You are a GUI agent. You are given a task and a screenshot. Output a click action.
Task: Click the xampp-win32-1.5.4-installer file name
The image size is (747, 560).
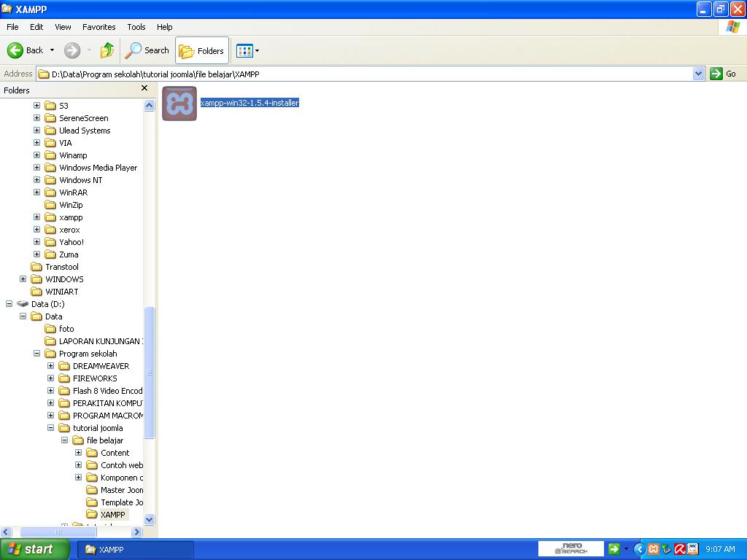[249, 103]
